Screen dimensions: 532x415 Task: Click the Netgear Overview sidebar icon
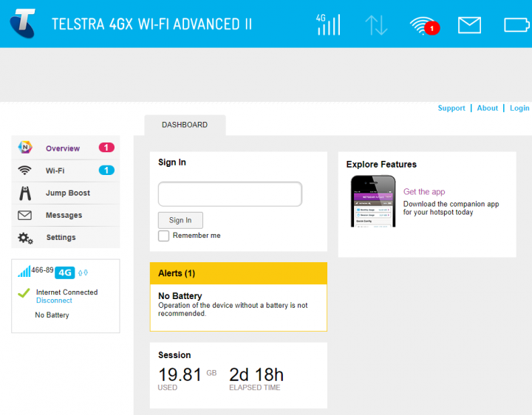(x=25, y=148)
